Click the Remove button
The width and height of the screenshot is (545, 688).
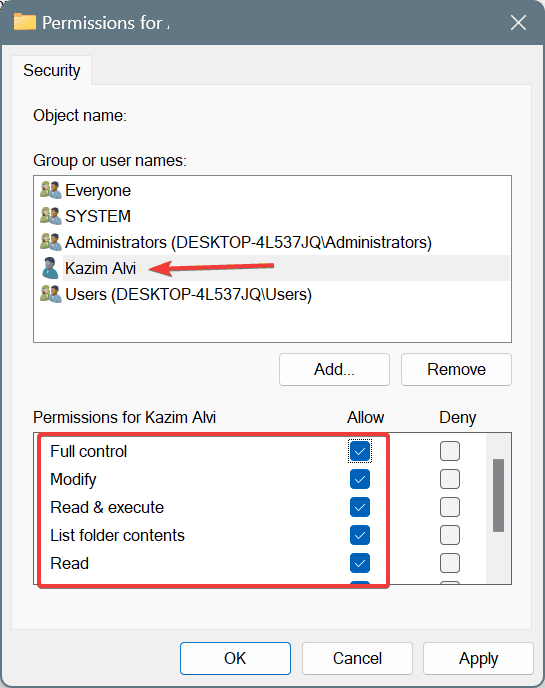[x=456, y=369]
